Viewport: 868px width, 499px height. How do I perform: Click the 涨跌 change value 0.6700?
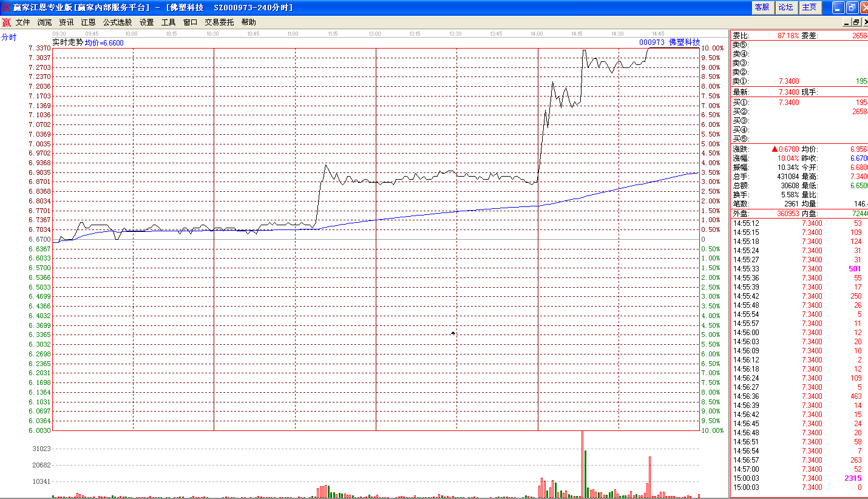point(788,149)
